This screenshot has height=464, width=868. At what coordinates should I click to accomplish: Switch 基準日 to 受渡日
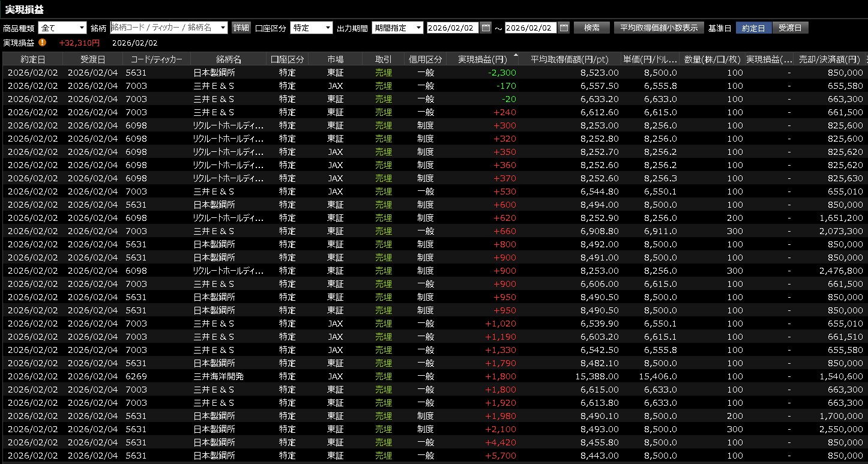coord(790,28)
